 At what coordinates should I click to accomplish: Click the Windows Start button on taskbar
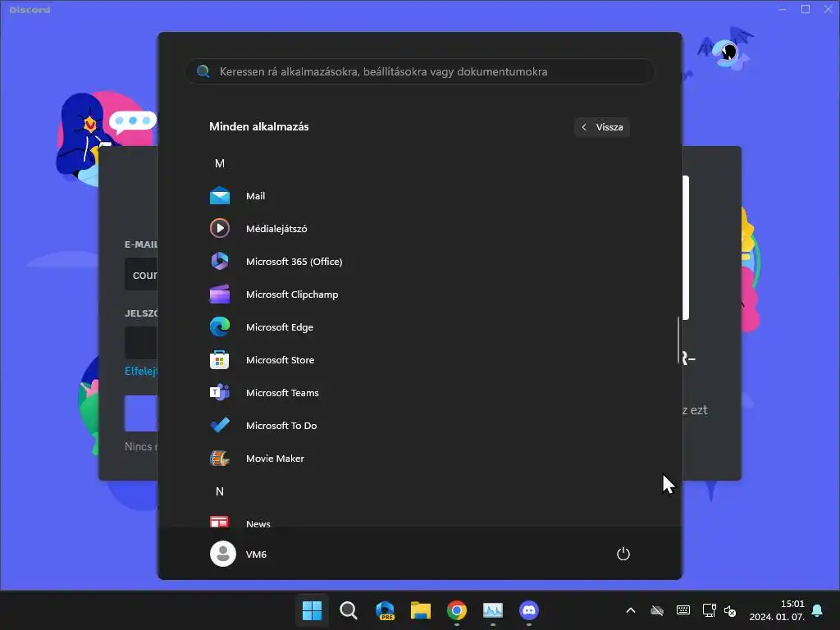coord(312,610)
